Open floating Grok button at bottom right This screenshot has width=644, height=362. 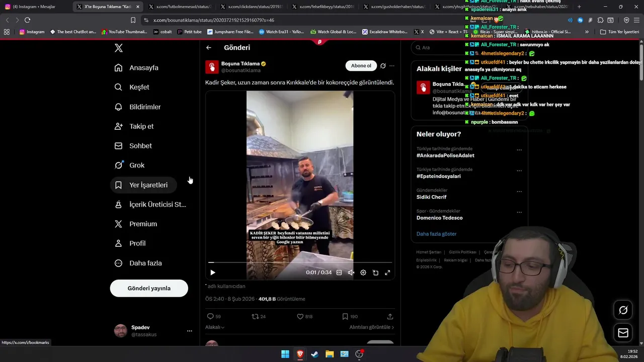point(623,310)
